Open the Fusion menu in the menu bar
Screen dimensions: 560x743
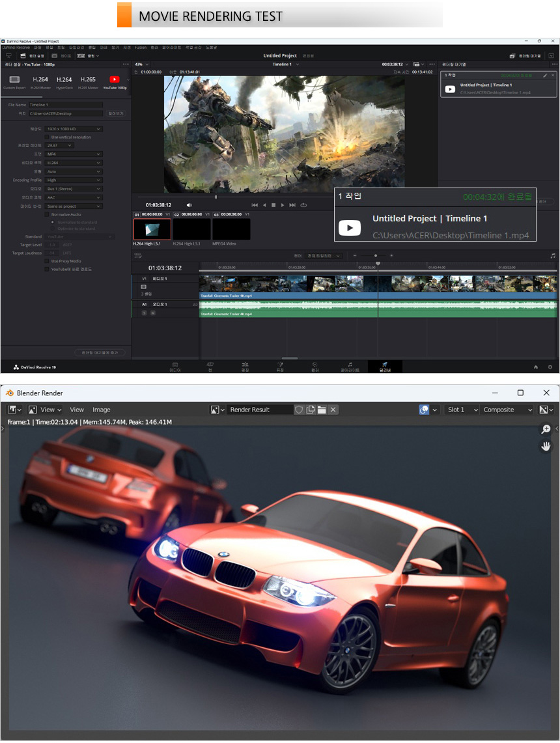coord(141,48)
